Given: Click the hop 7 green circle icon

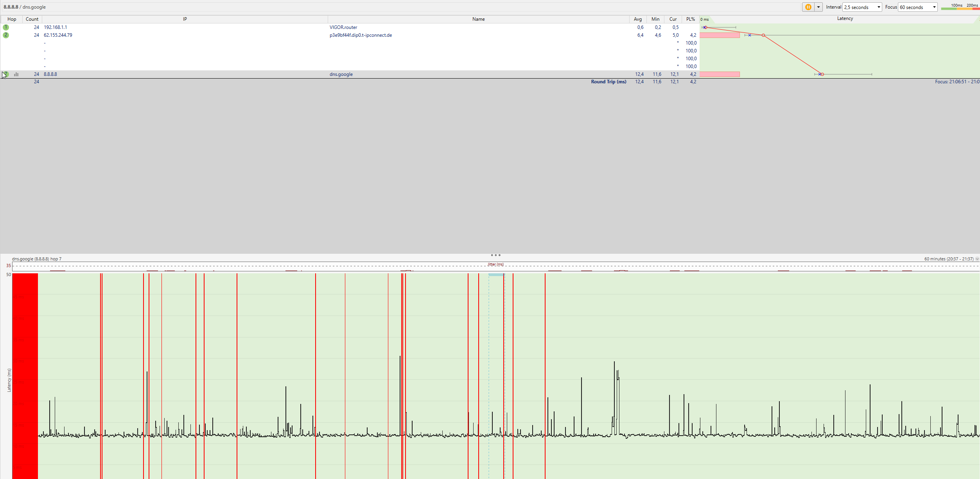Looking at the screenshot, I should point(6,74).
